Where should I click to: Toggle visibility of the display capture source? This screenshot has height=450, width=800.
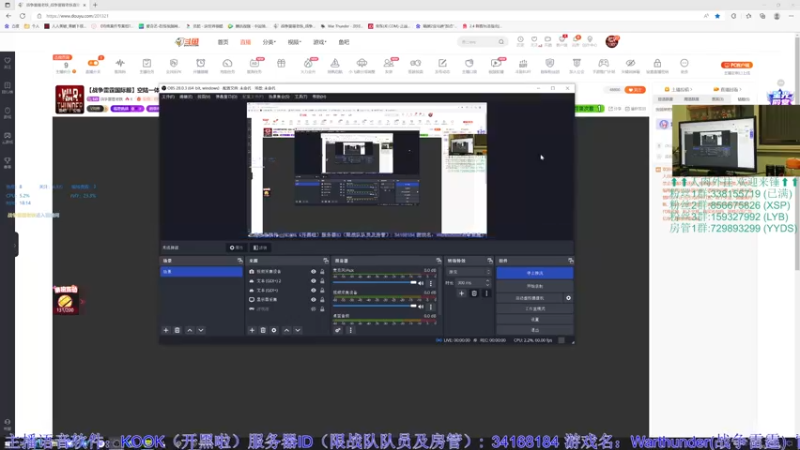click(313, 299)
